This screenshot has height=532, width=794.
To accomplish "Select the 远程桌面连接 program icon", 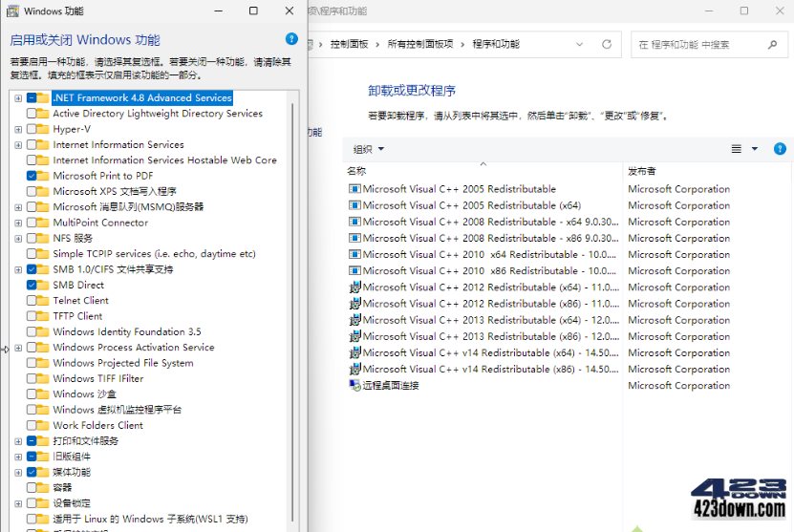I will point(354,385).
